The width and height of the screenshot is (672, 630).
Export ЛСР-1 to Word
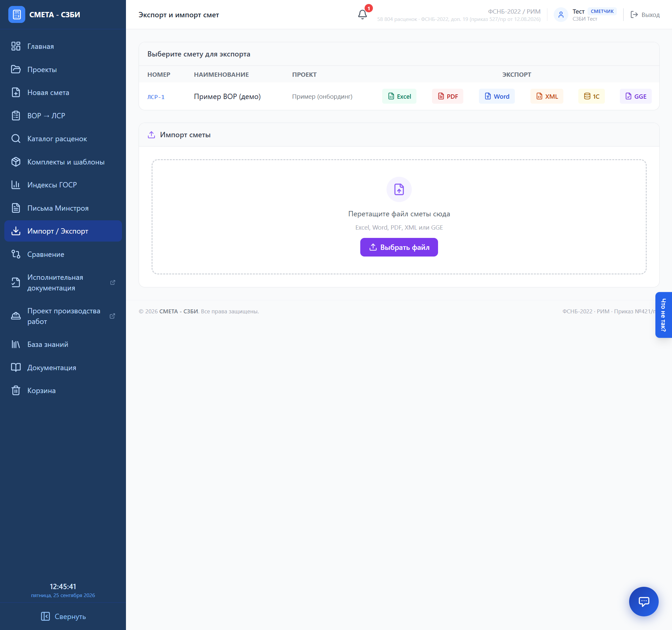(x=497, y=96)
